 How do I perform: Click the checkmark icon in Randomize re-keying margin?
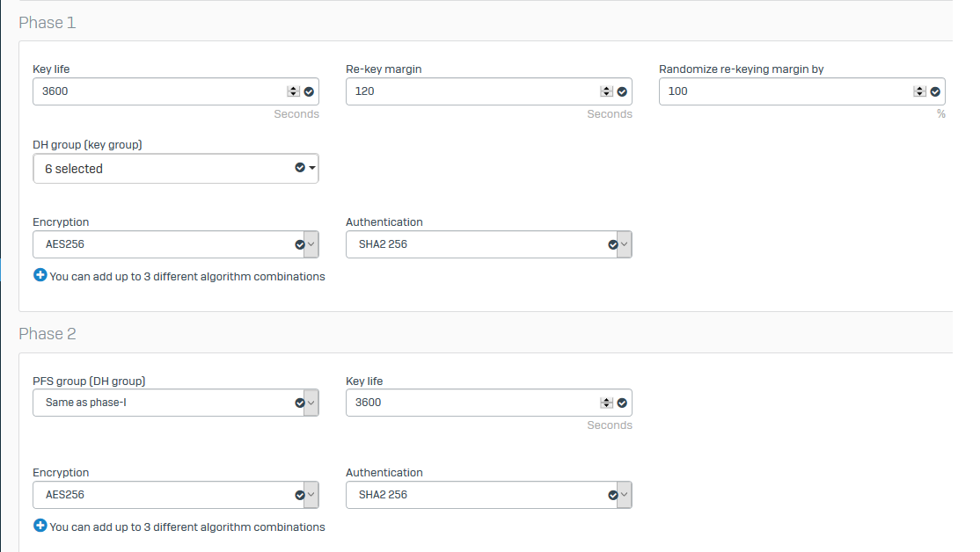935,91
